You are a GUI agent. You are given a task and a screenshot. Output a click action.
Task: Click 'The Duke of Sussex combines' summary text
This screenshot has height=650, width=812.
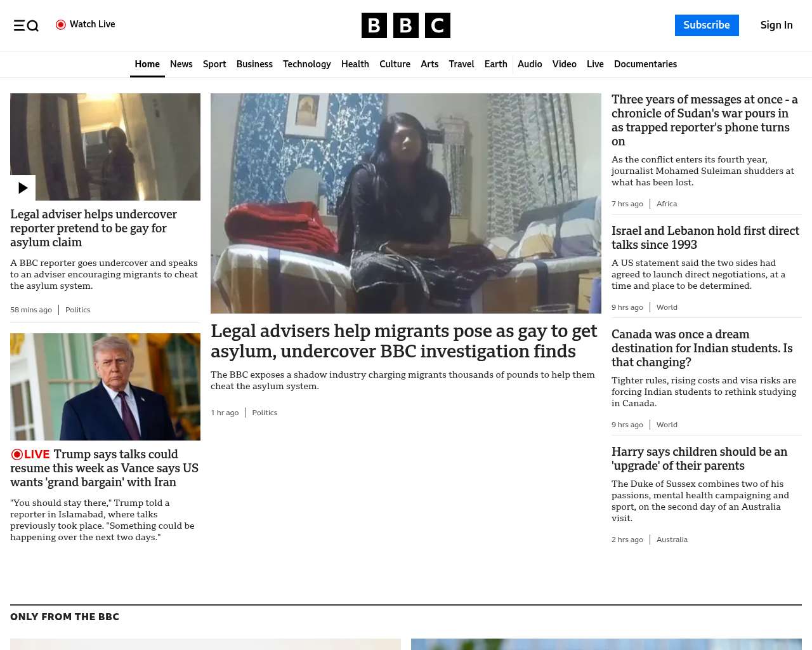700,501
